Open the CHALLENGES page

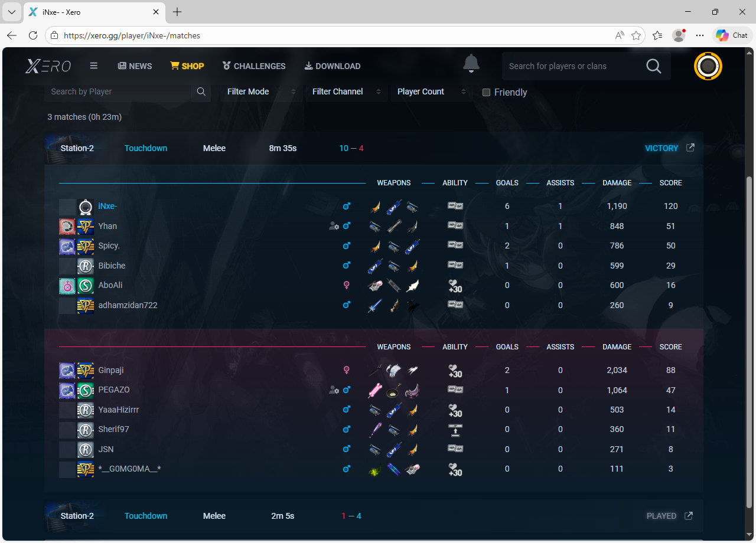point(253,66)
